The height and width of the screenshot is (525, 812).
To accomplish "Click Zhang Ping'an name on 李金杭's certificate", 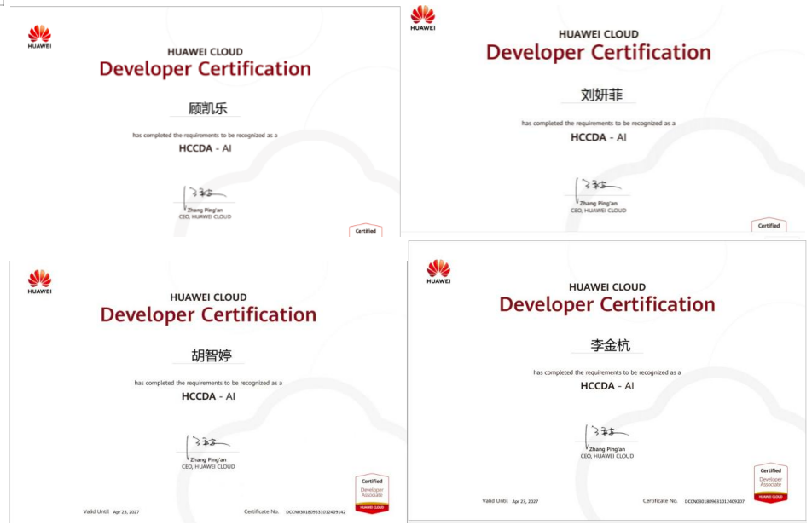I will click(607, 449).
